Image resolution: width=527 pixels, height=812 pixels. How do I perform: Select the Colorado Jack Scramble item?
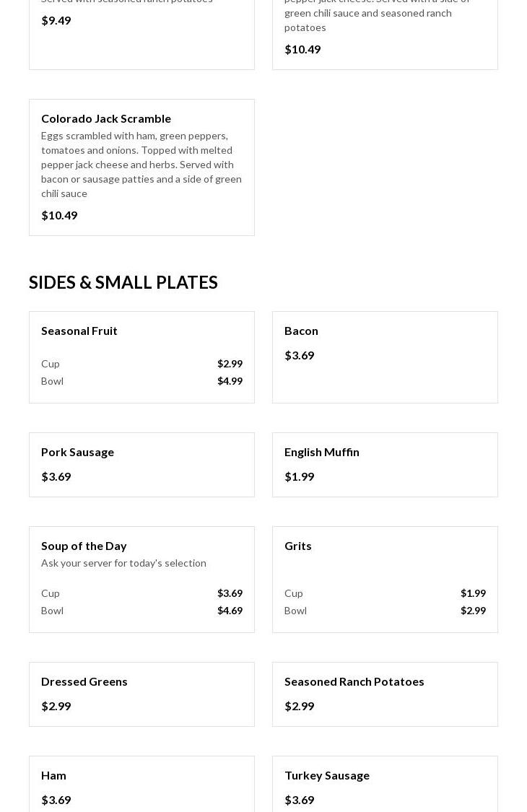click(106, 118)
